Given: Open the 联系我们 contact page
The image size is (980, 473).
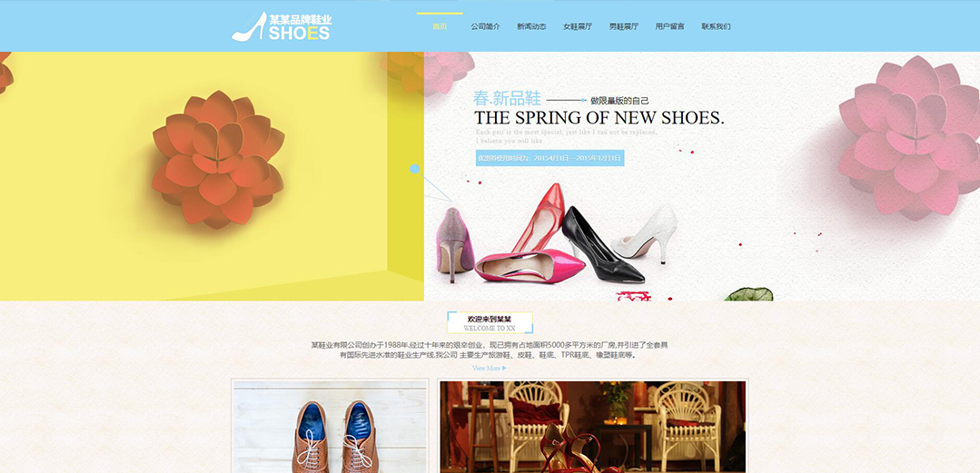Looking at the screenshot, I should pos(716,27).
